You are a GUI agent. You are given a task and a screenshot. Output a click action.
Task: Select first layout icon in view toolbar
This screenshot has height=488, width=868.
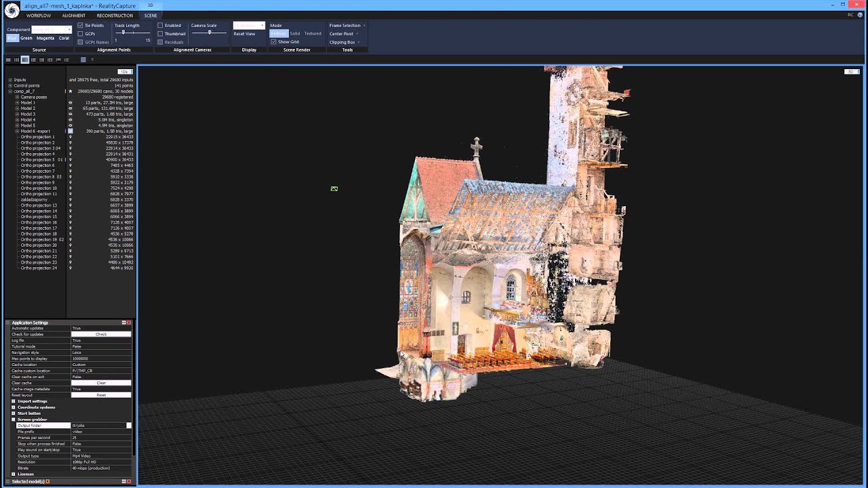8,60
